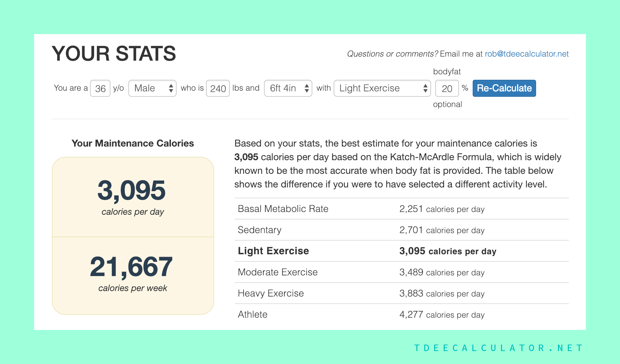Click the bodyfat percentage field showing 20
620x364 pixels.
tap(447, 88)
